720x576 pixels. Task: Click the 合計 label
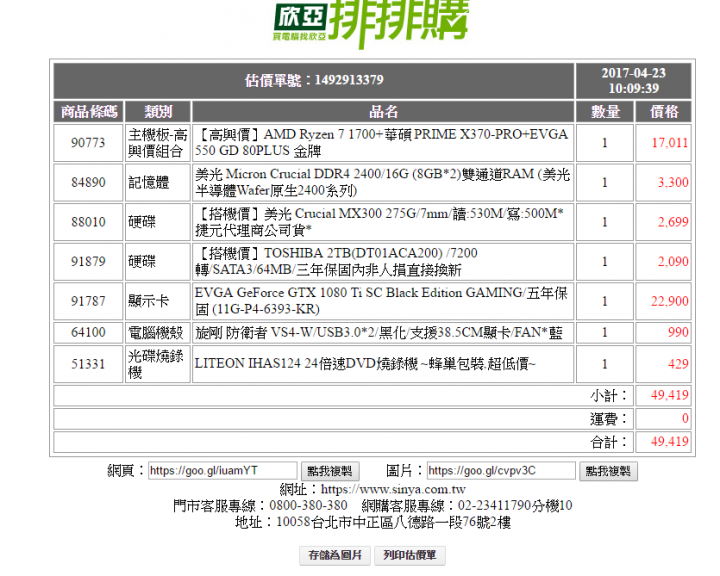click(x=609, y=442)
